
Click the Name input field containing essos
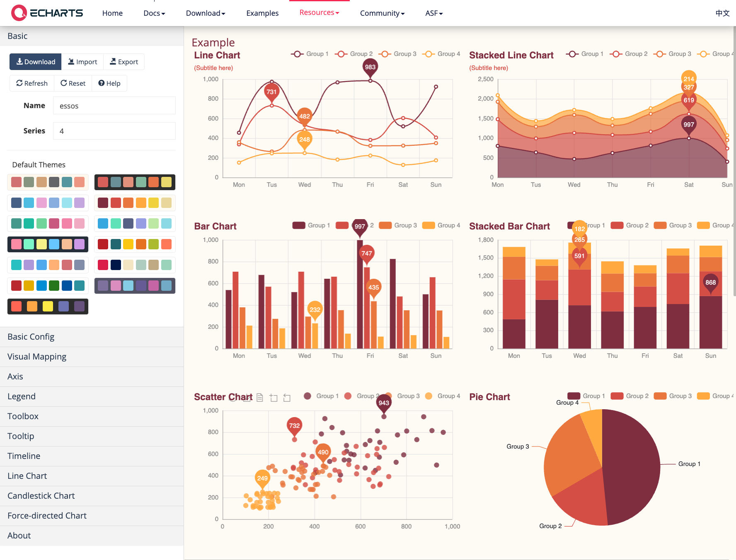(x=114, y=105)
